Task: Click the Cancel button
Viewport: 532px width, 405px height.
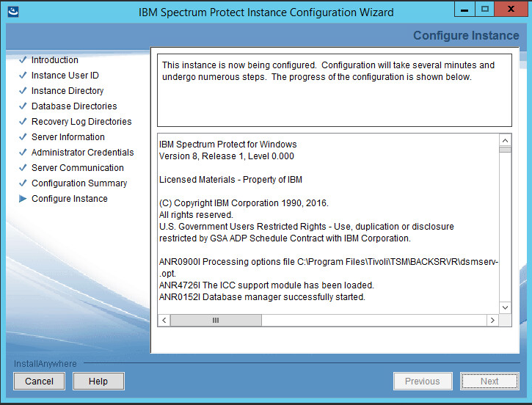Action: (40, 381)
